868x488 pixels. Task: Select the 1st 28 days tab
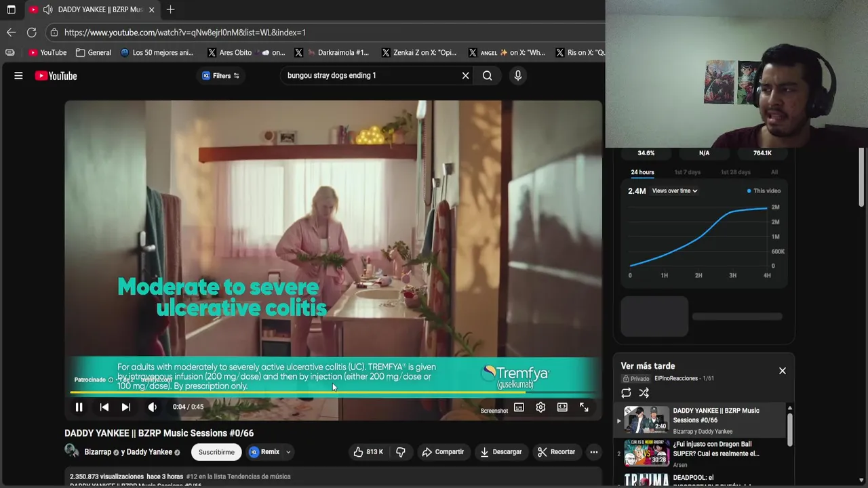736,172
